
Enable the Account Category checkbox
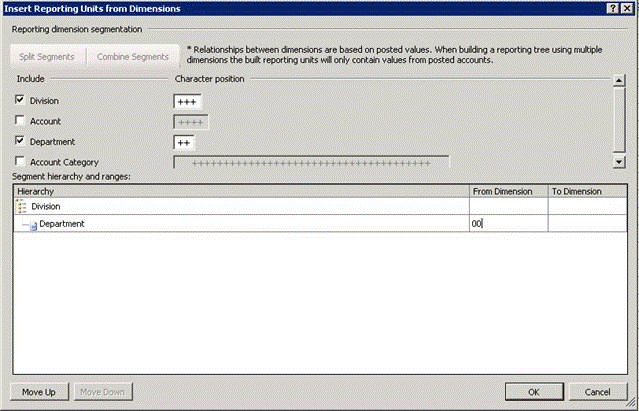pos(19,161)
